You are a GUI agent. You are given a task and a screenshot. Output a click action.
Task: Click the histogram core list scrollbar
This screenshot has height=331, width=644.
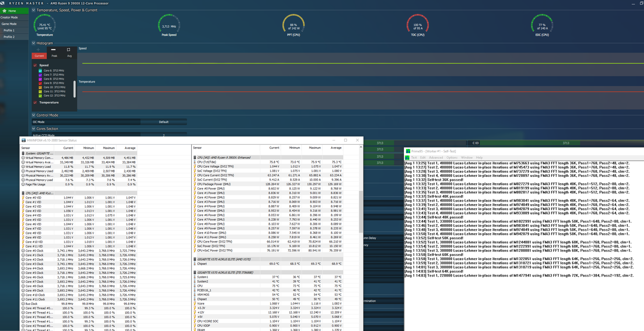75,89
